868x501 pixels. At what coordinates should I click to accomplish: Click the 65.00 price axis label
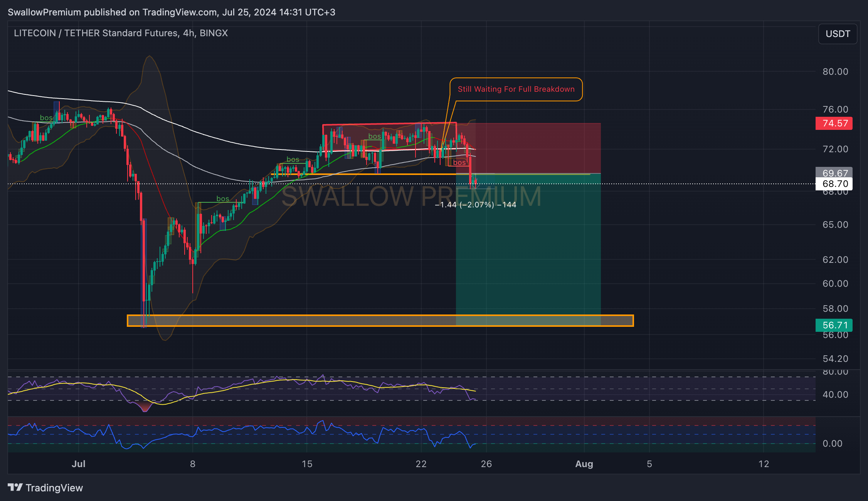coord(835,225)
